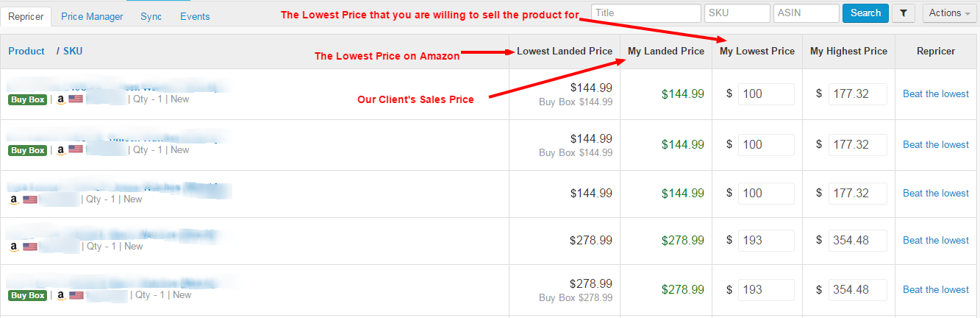Image resolution: width=980 pixels, height=318 pixels.
Task: Focus the Title search field
Action: 646,13
